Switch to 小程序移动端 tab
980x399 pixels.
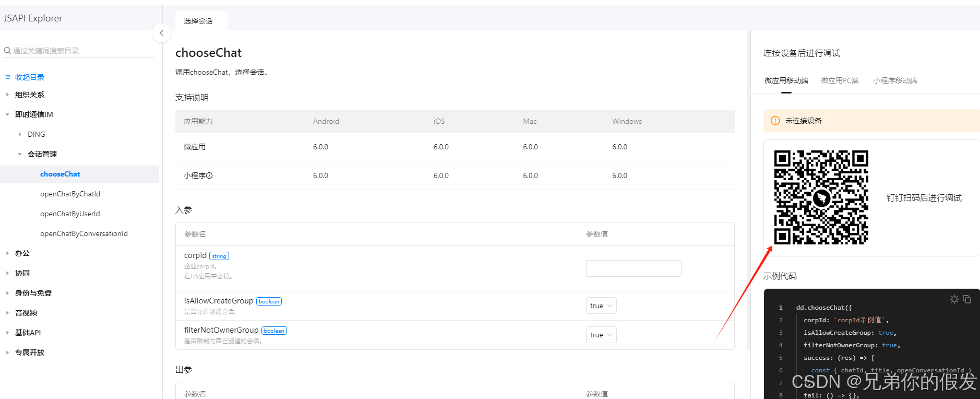pyautogui.click(x=895, y=80)
